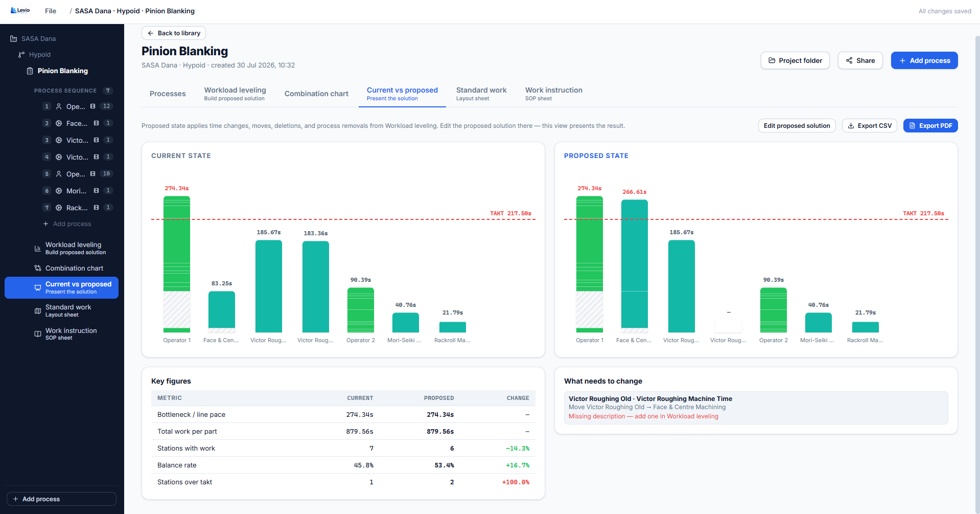Click the Mori-Seiki bar in Proposed State

pyautogui.click(x=819, y=323)
